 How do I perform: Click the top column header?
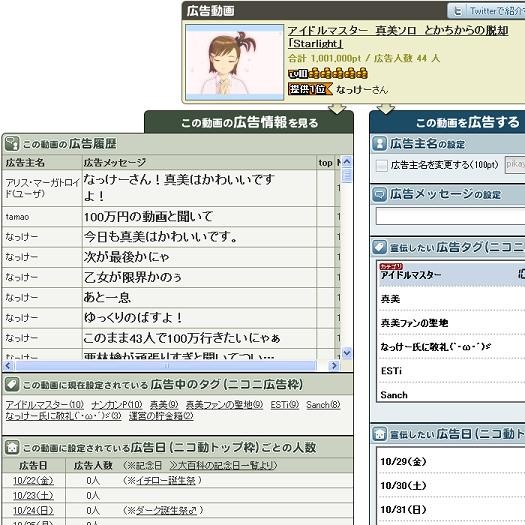click(325, 163)
